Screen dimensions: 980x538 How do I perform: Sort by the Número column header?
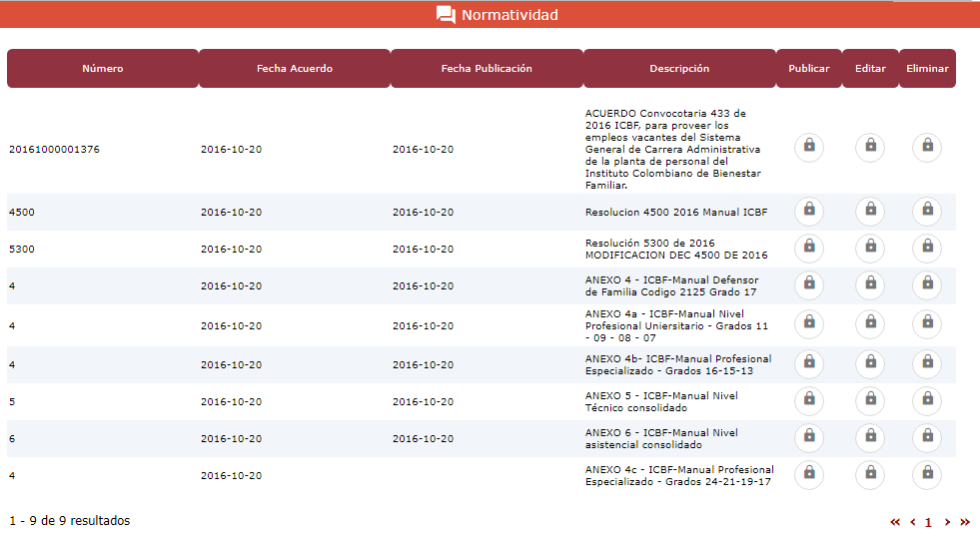pos(103,69)
